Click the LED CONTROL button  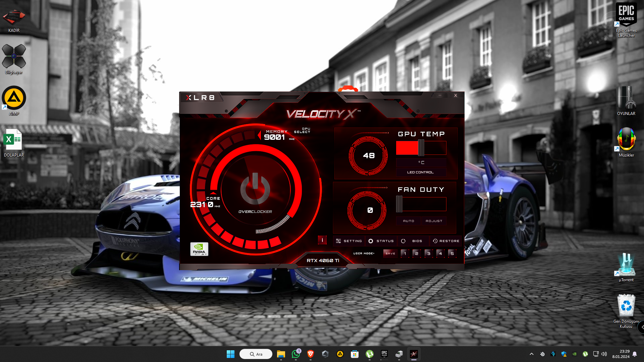coord(421,172)
